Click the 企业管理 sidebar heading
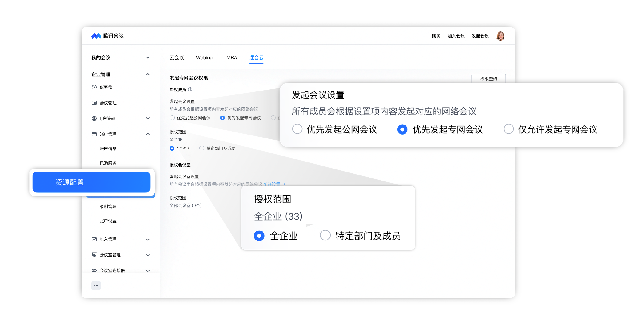644x325 pixels. 101,74
